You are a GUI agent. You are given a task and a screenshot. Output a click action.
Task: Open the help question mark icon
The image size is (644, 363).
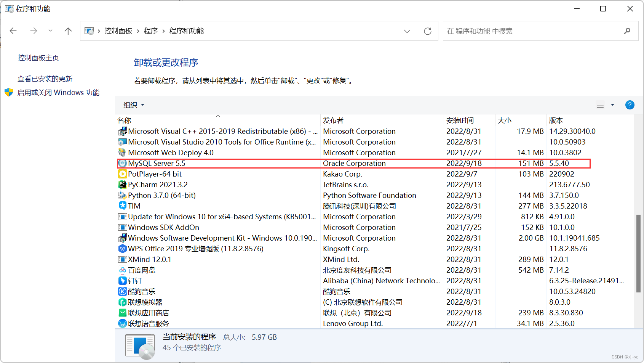click(x=630, y=105)
